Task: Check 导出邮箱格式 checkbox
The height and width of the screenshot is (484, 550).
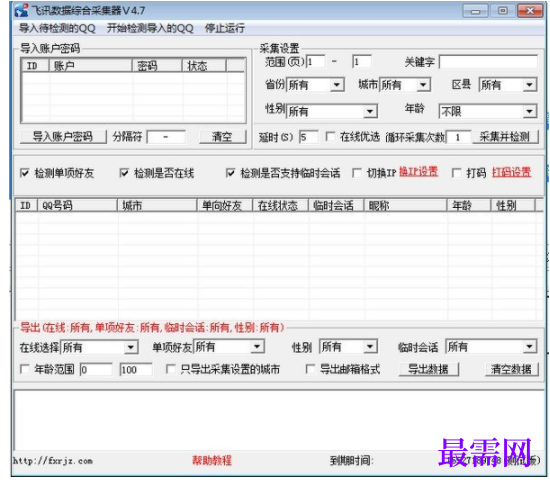Action: 310,369
